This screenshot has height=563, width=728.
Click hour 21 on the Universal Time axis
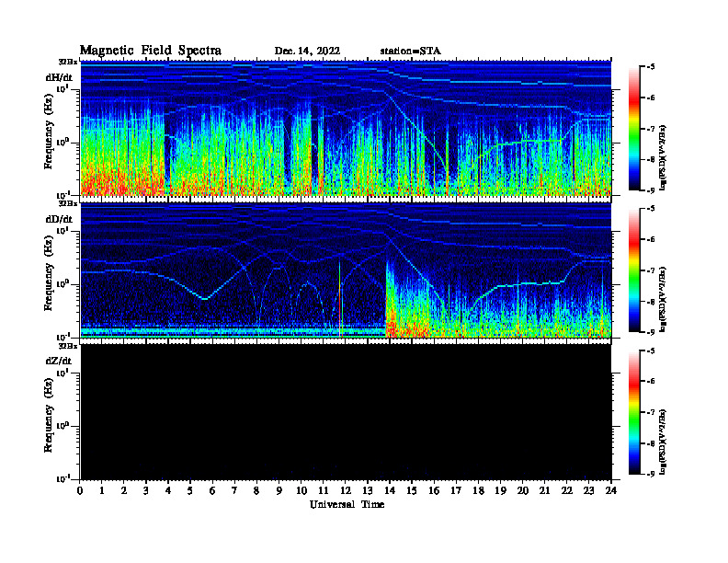[544, 490]
